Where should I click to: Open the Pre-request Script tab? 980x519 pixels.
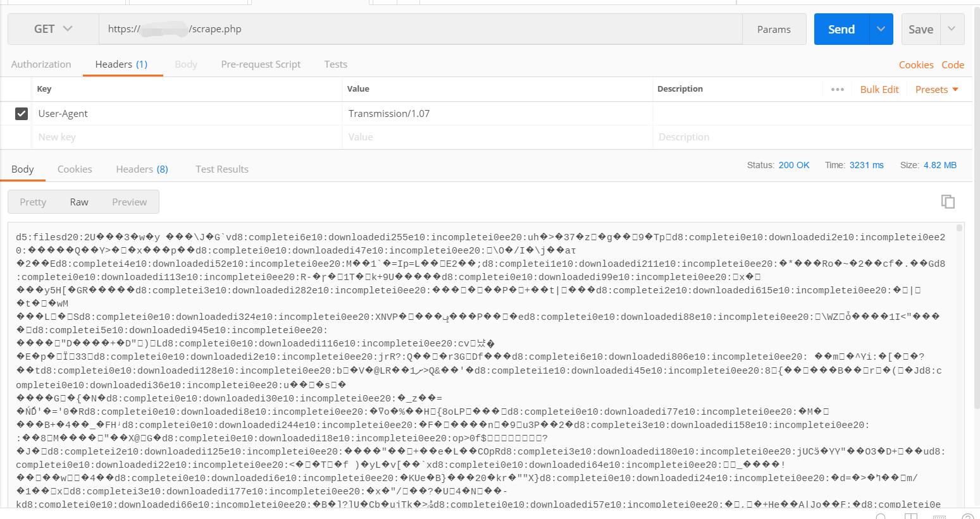(261, 64)
